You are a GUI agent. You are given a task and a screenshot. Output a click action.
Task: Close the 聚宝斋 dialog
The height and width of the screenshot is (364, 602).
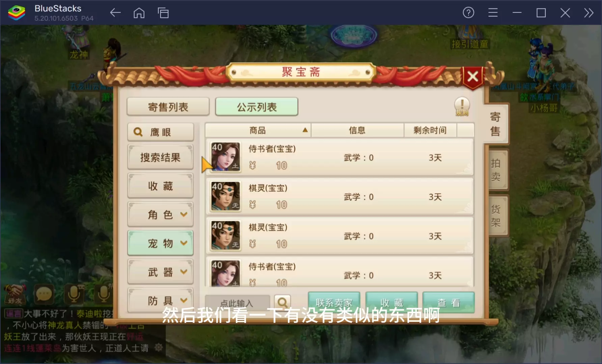[472, 77]
